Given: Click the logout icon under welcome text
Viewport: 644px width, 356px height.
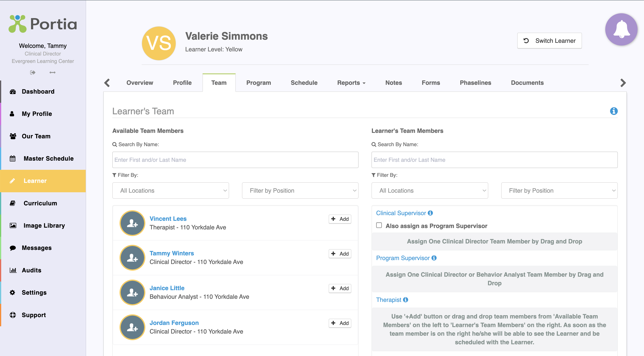Looking at the screenshot, I should coord(33,72).
